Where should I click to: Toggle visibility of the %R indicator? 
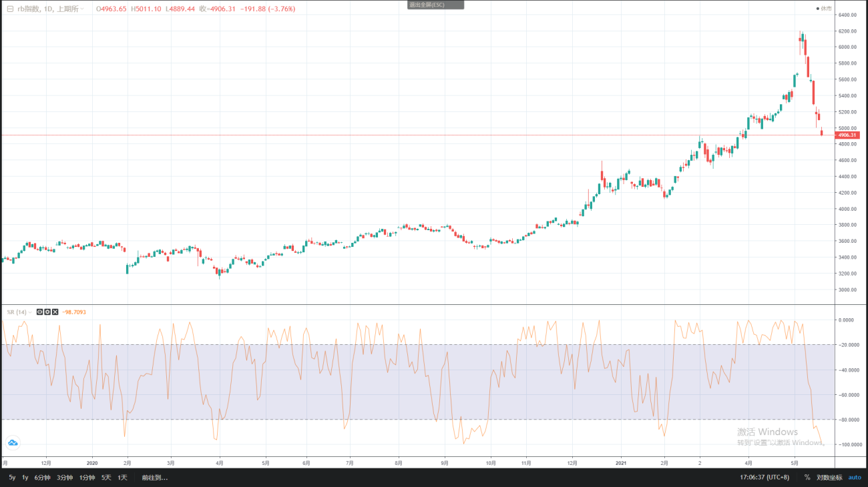[x=39, y=312]
